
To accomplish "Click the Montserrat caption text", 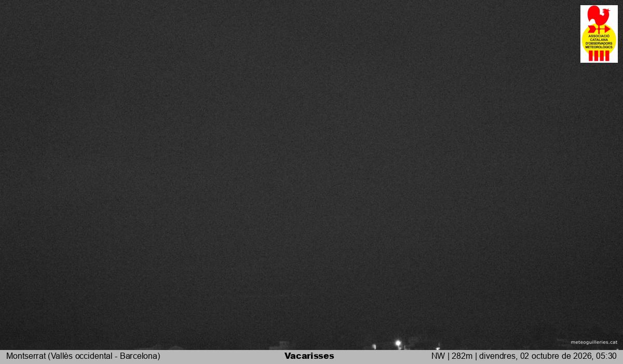I will click(x=26, y=356).
